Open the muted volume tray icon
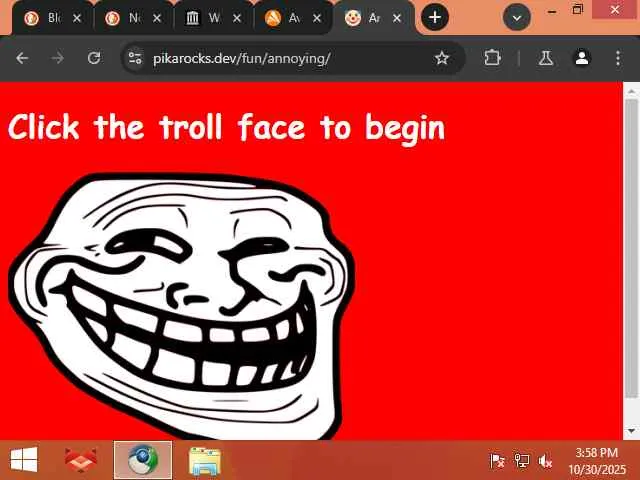640x480 pixels. tap(545, 461)
